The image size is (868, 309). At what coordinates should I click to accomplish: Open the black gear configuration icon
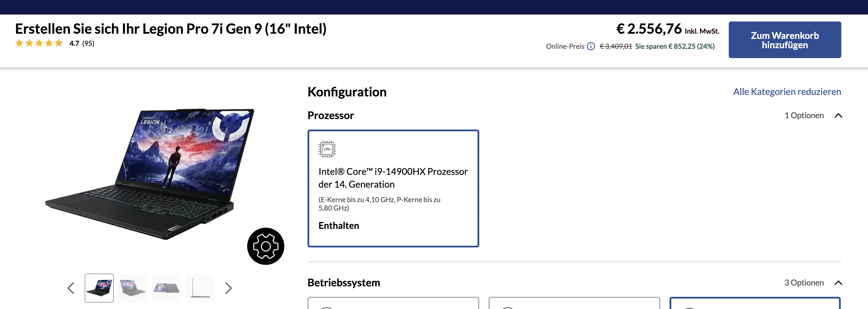[265, 246]
